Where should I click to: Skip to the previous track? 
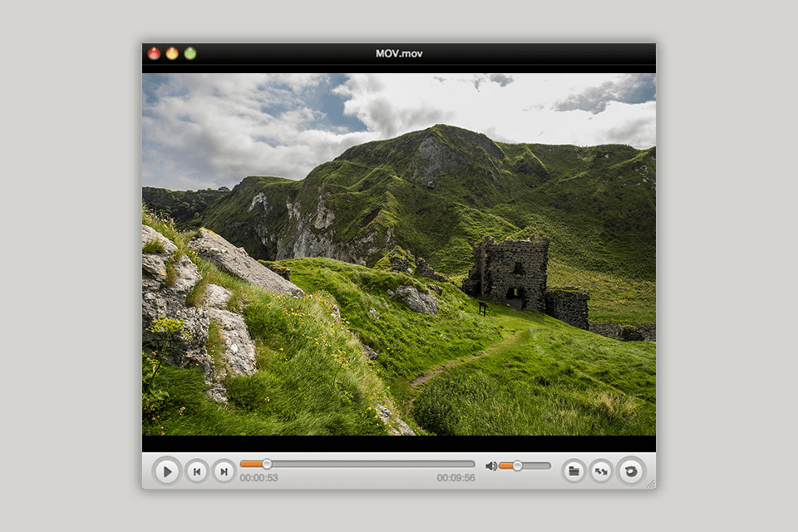196,471
